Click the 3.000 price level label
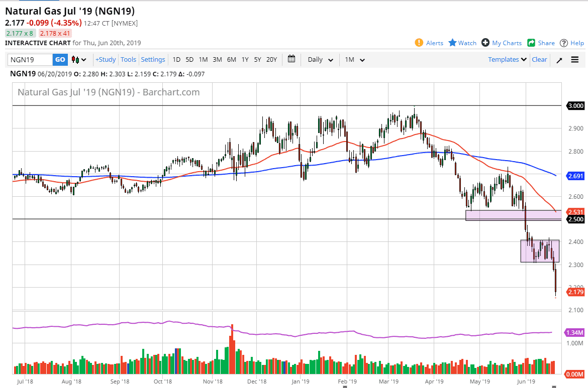The height and width of the screenshot is (388, 588). click(575, 105)
